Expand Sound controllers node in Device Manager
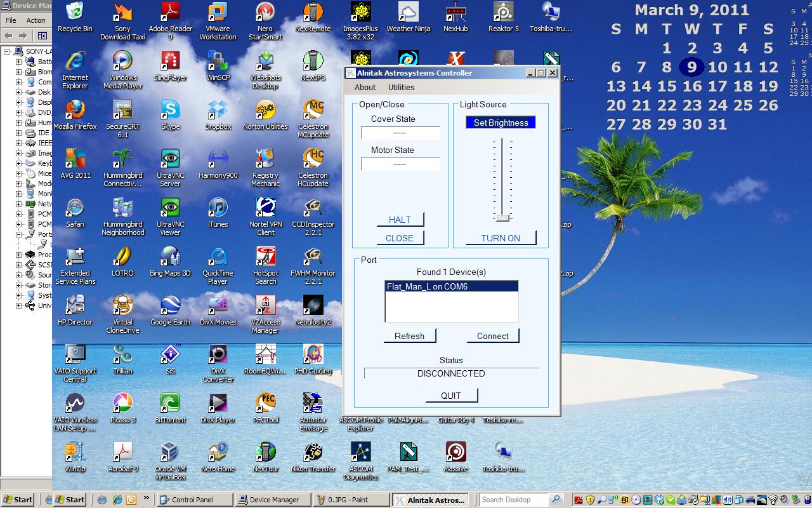Image resolution: width=812 pixels, height=508 pixels. [x=19, y=275]
